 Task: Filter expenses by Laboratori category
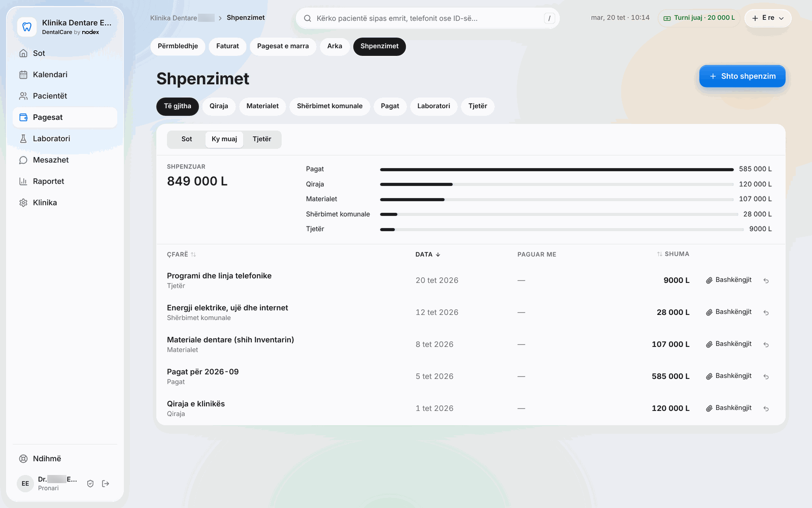434,106
